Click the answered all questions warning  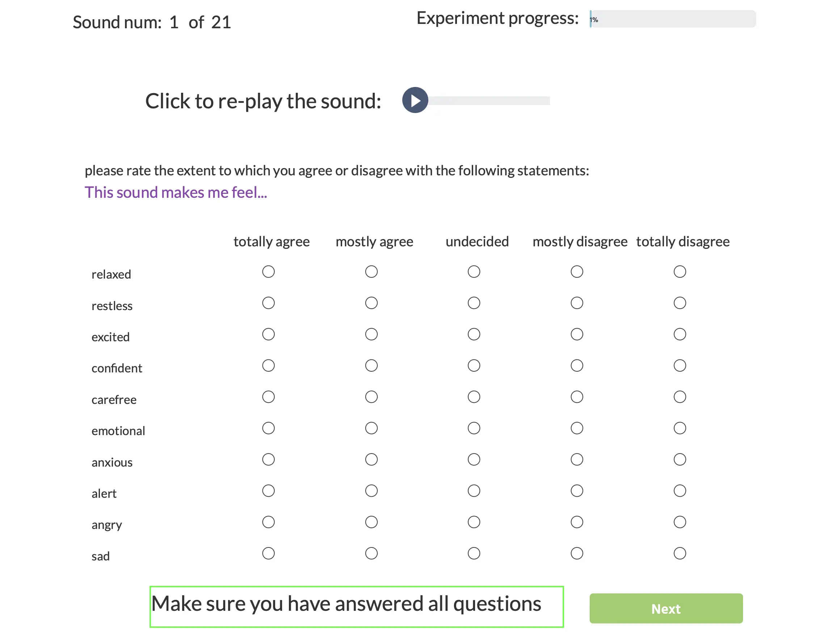click(356, 606)
